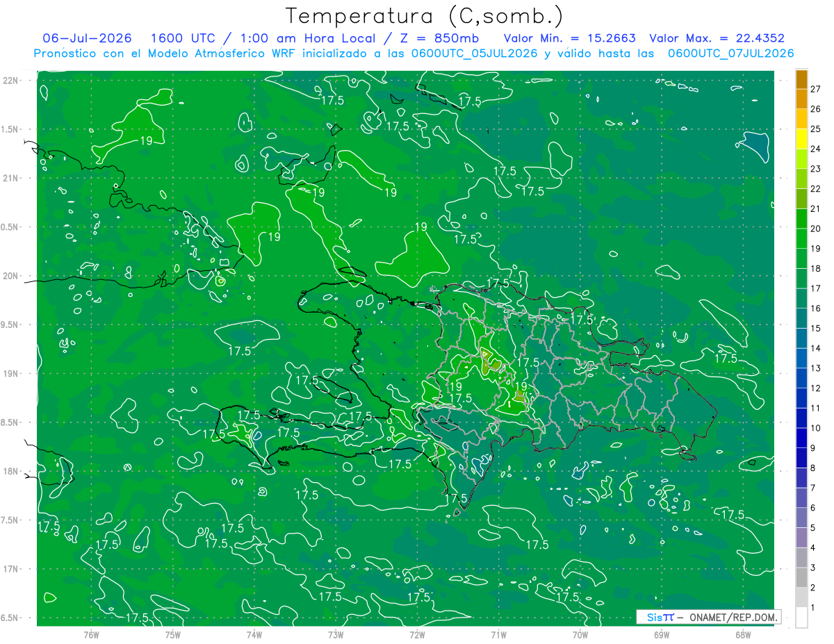
Task: Click the green colorbar swatch between 19 and 20
Action: tap(801, 239)
